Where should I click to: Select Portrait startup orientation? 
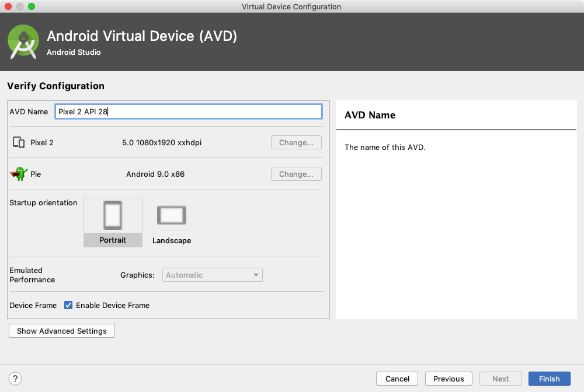point(113,222)
